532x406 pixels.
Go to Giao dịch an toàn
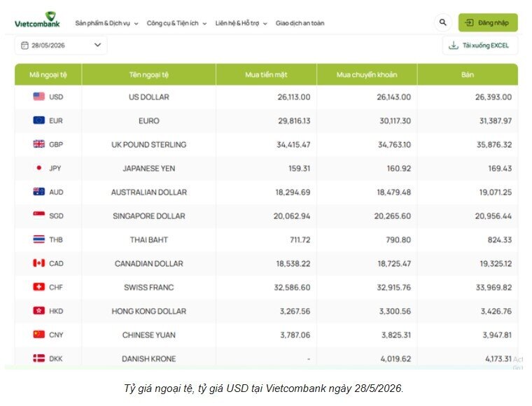pyautogui.click(x=300, y=23)
